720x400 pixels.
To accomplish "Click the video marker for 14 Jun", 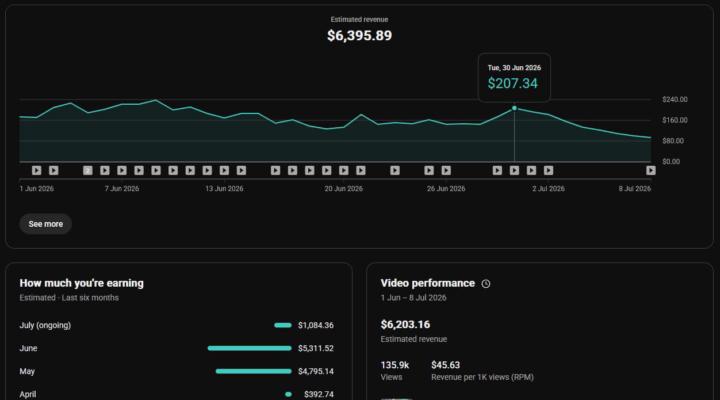I will point(241,170).
